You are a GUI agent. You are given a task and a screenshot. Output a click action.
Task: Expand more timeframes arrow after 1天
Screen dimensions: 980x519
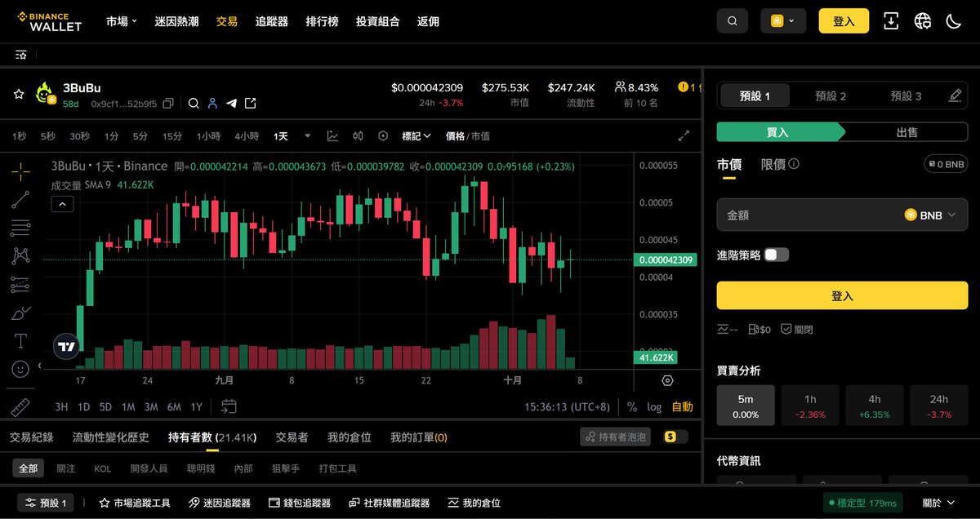pos(307,136)
